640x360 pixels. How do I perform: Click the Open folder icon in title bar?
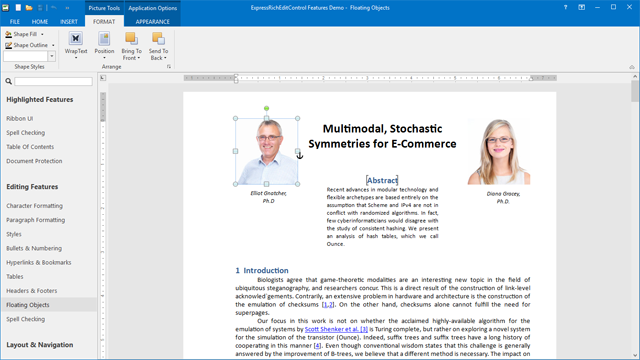tap(29, 8)
